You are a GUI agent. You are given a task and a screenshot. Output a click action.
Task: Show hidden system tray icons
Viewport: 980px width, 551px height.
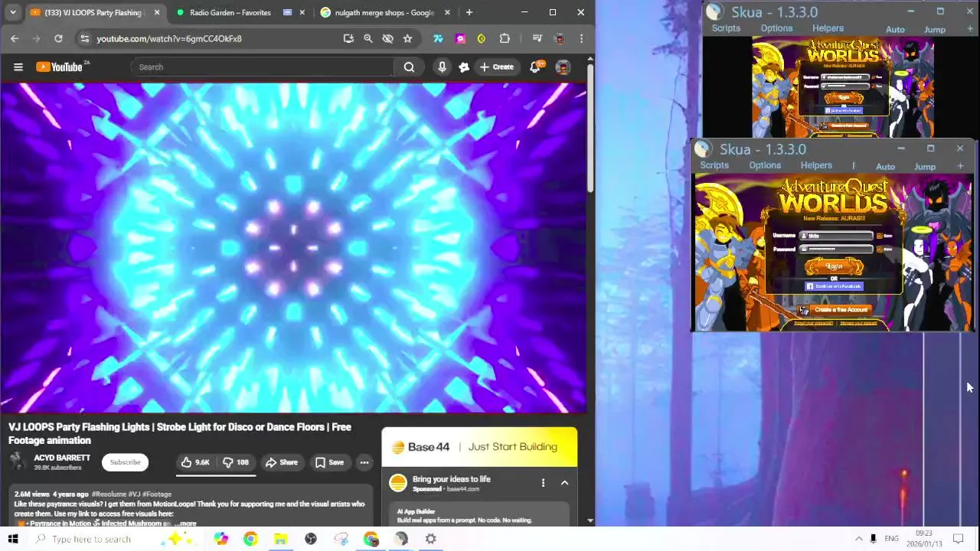point(858,539)
